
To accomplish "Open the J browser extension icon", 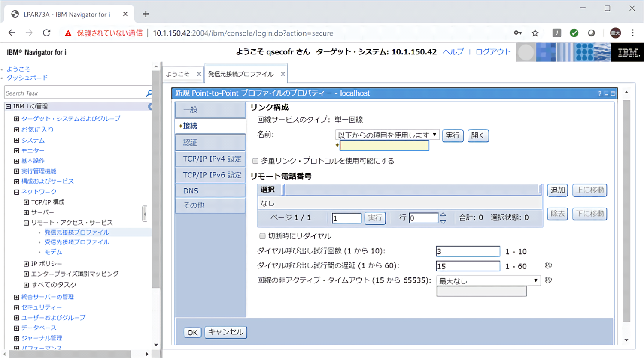I will tap(556, 33).
